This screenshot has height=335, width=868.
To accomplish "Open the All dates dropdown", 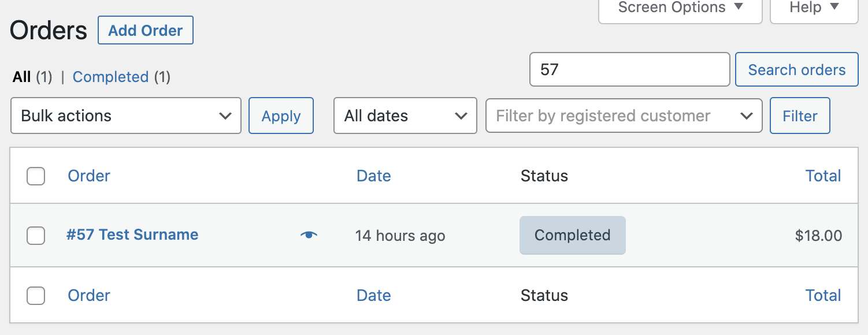I will coord(405,116).
